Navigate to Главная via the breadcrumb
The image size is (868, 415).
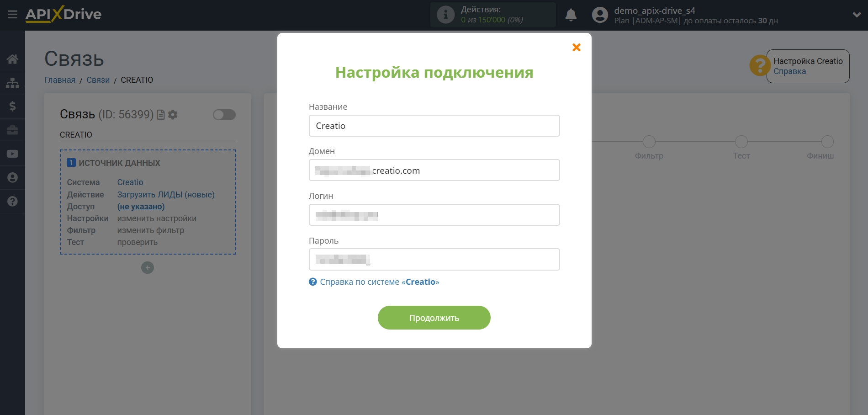tap(59, 80)
